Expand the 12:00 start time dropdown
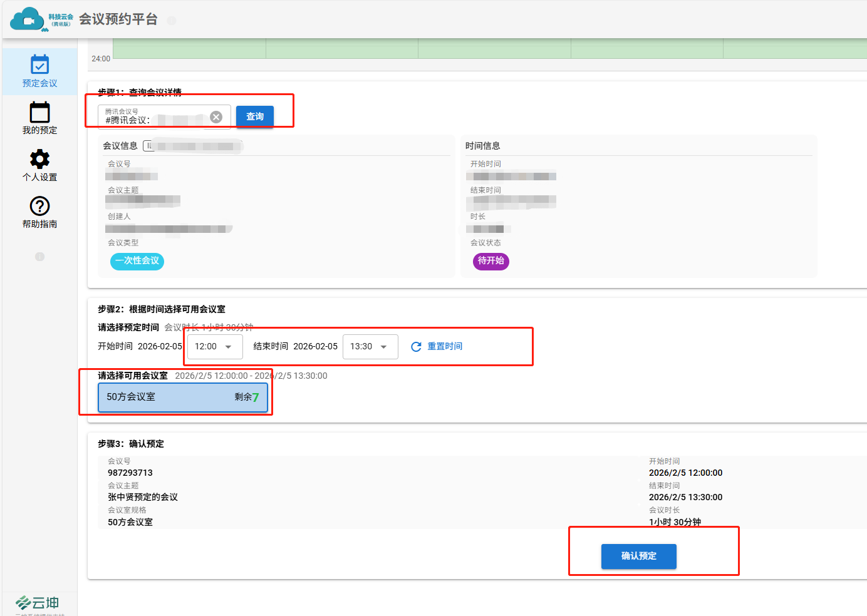This screenshot has width=867, height=616. (215, 347)
